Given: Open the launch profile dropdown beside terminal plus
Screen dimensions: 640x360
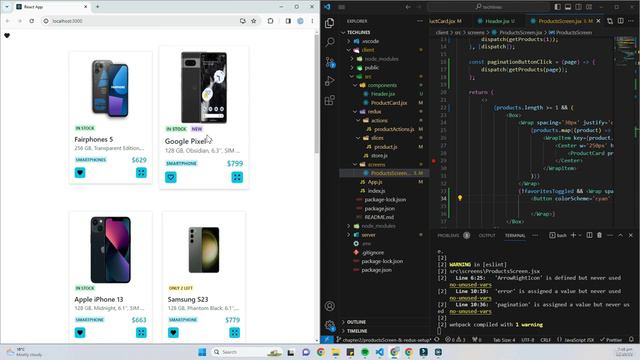Looking at the screenshot, I should pos(580,236).
